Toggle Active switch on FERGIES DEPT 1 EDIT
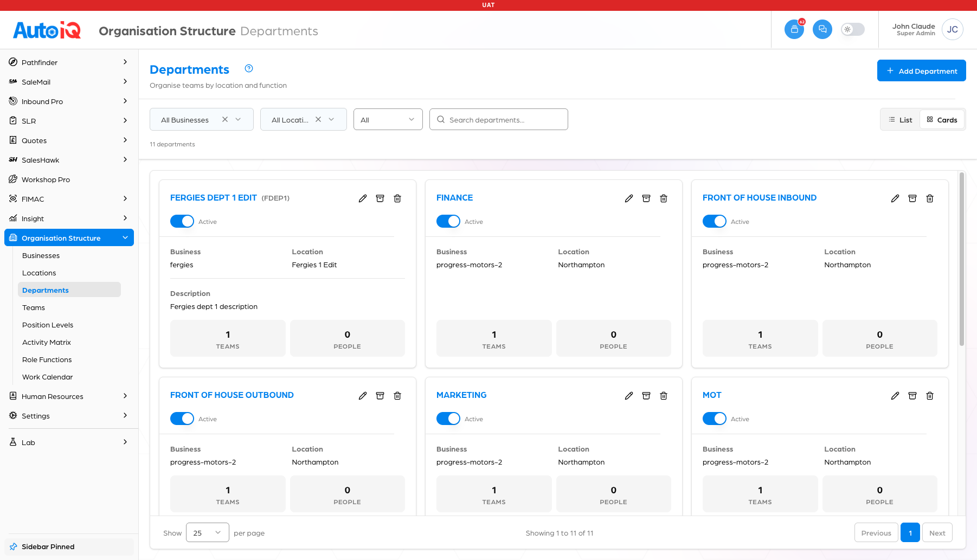The image size is (977, 560). pyautogui.click(x=182, y=221)
